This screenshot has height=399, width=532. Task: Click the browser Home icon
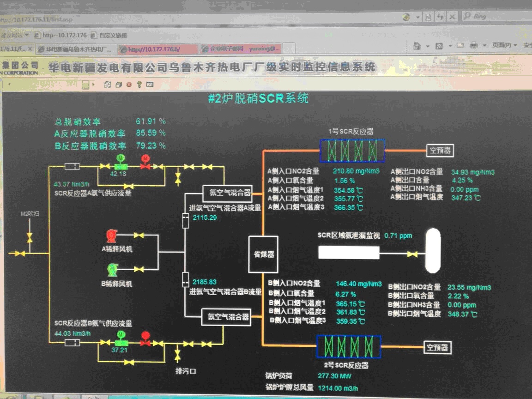click(417, 45)
